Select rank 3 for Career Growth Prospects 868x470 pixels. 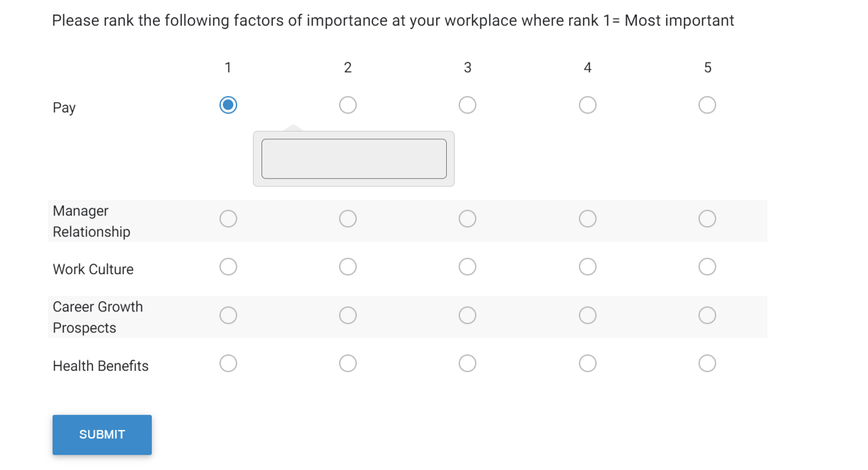467,315
